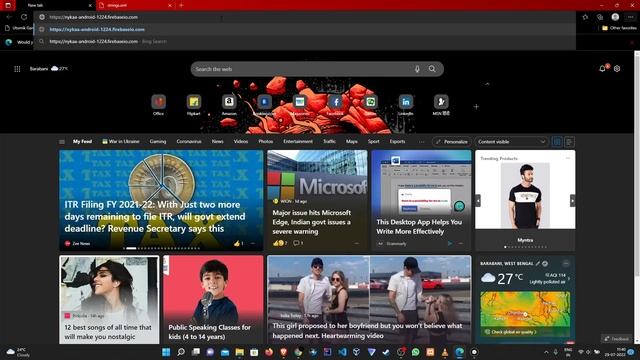Collapse the quick links with chevron
640x360 pixels.
click(487, 84)
